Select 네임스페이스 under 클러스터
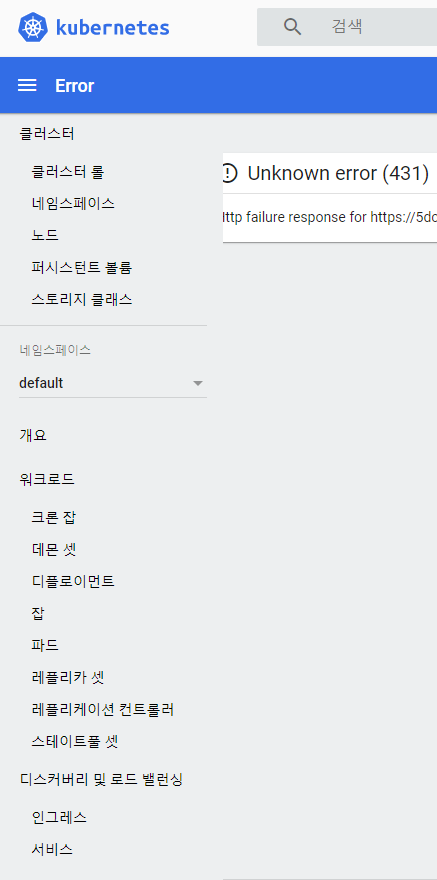 73,203
